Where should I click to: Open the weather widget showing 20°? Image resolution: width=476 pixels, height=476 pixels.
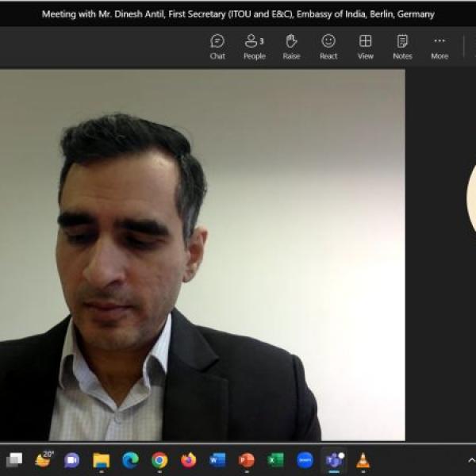tap(44, 459)
